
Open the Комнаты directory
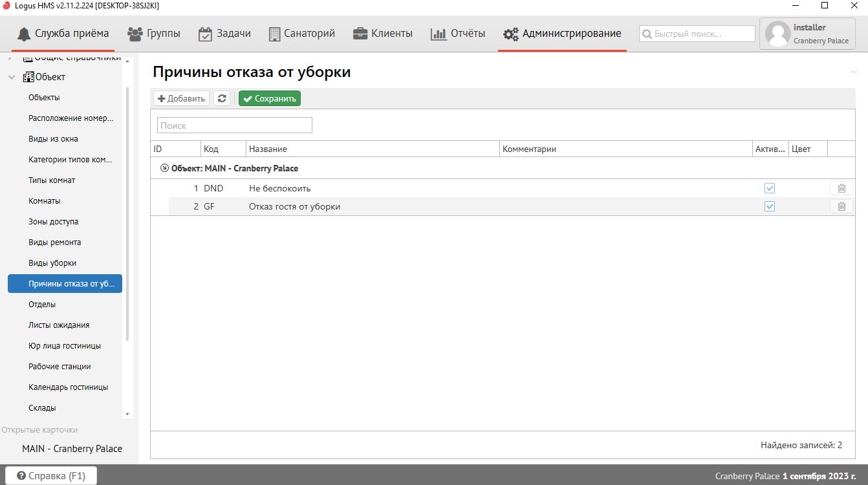point(44,201)
